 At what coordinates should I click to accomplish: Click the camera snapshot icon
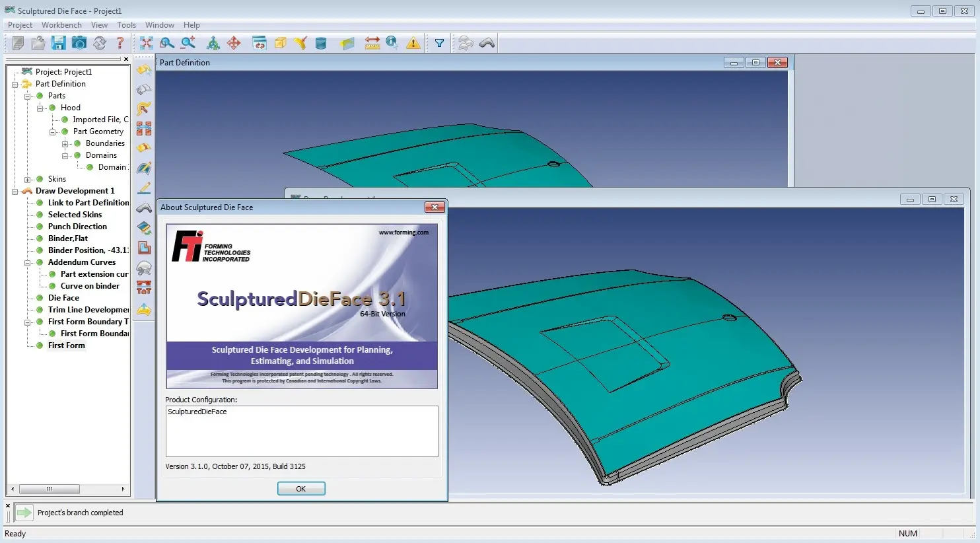click(x=79, y=43)
